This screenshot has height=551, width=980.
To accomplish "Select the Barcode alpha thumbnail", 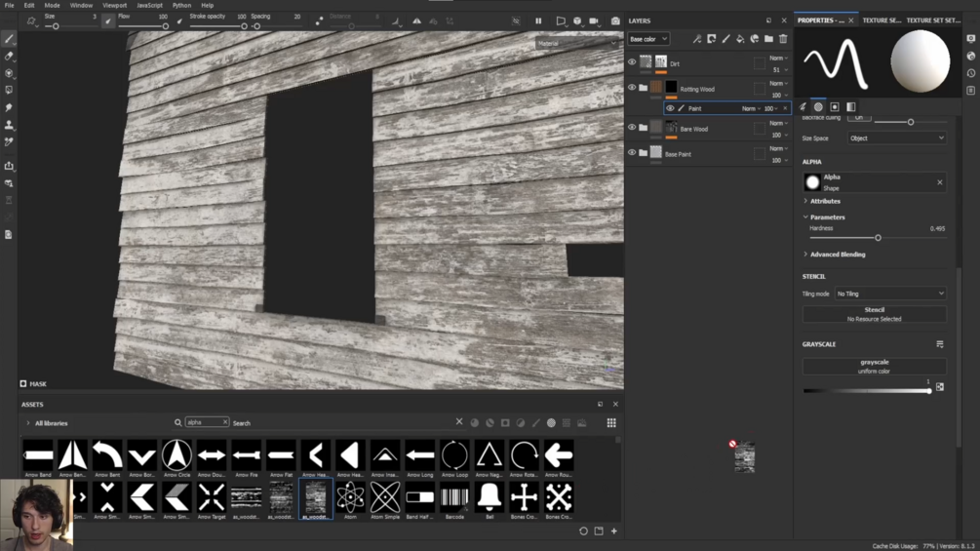I will (x=454, y=500).
